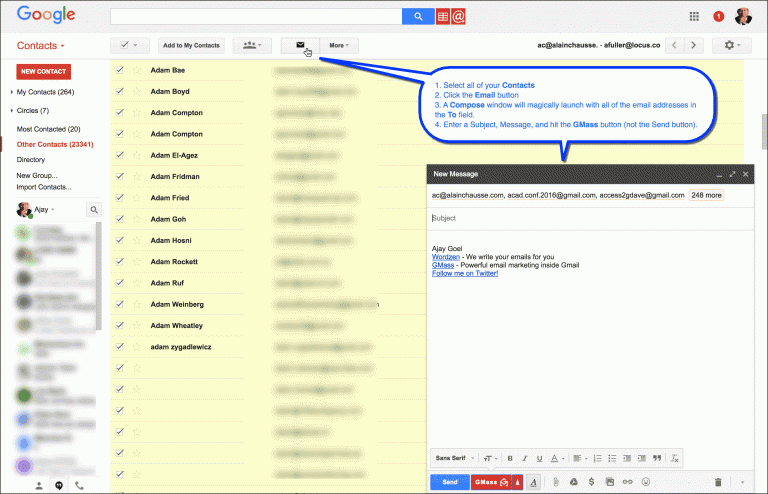Toggle checkbox for Adam Fridman
Viewport: 768px width, 494px height.
(120, 176)
